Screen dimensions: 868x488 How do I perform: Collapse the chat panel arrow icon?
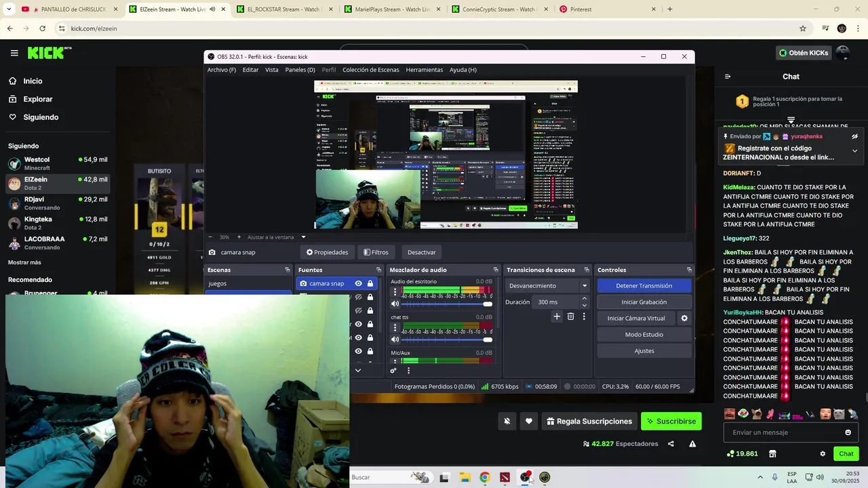(x=728, y=77)
